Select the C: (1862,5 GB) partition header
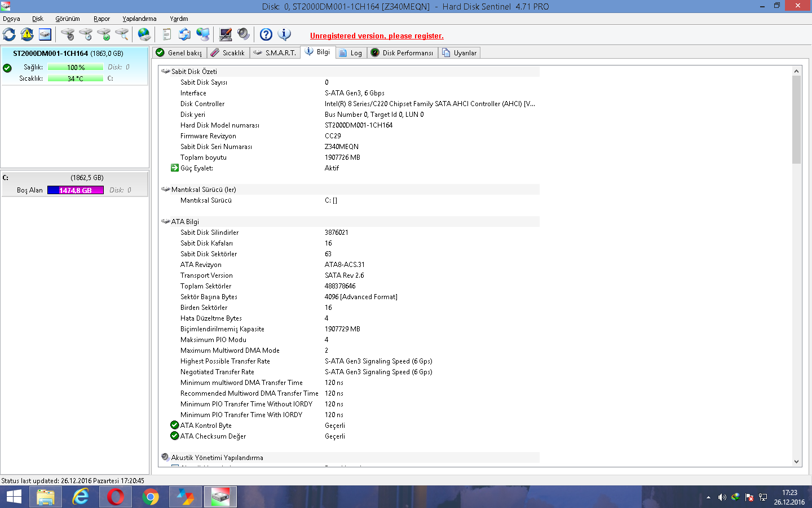Viewport: 812px width, 508px height. click(x=74, y=177)
